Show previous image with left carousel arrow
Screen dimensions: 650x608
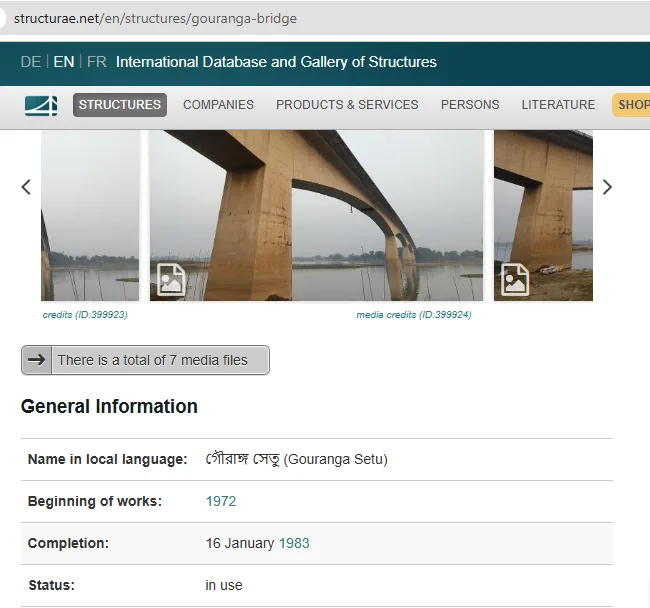26,187
